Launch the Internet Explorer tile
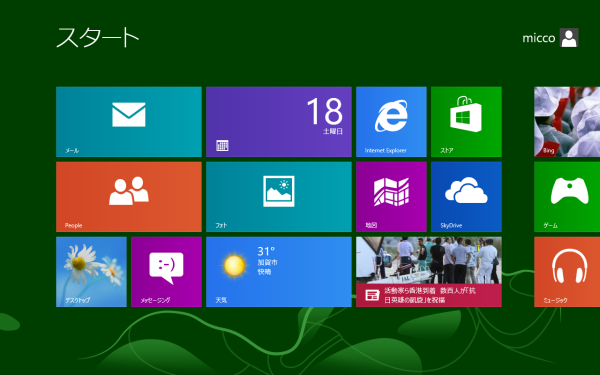Image resolution: width=600 pixels, height=375 pixels. 391,122
